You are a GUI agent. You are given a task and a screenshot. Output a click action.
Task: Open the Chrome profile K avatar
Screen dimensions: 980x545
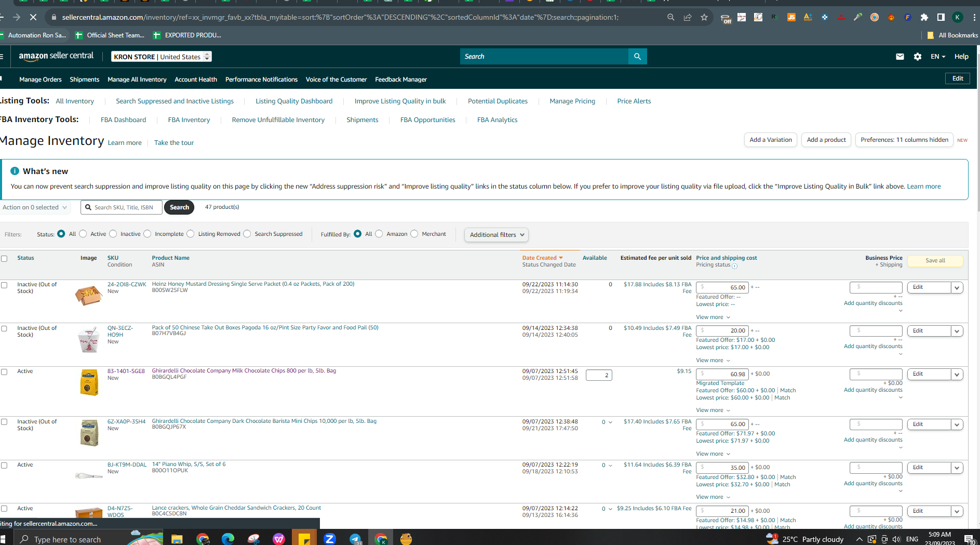(958, 17)
